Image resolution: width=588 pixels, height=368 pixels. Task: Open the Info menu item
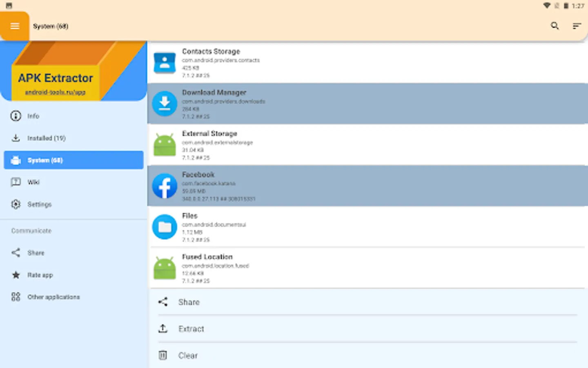pyautogui.click(x=73, y=116)
